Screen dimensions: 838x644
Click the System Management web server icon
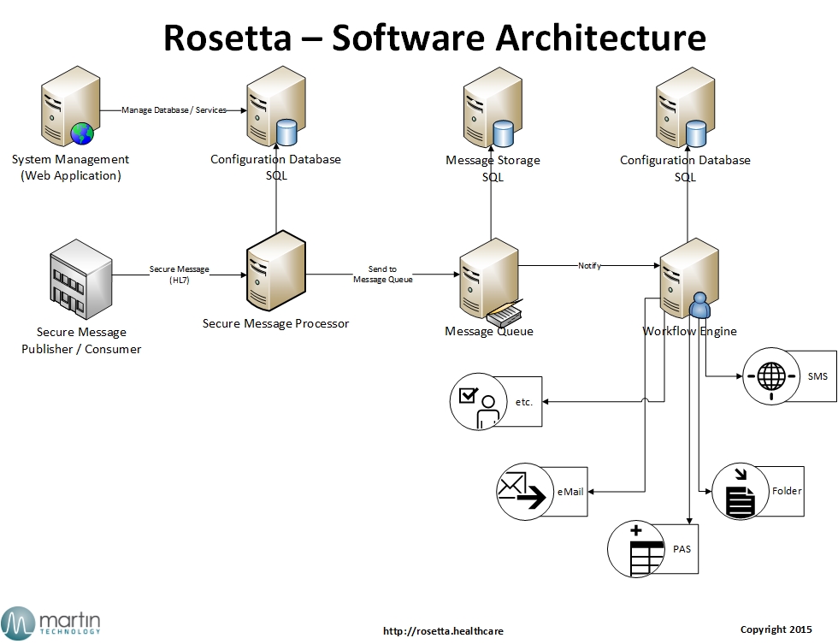pyautogui.click(x=70, y=106)
